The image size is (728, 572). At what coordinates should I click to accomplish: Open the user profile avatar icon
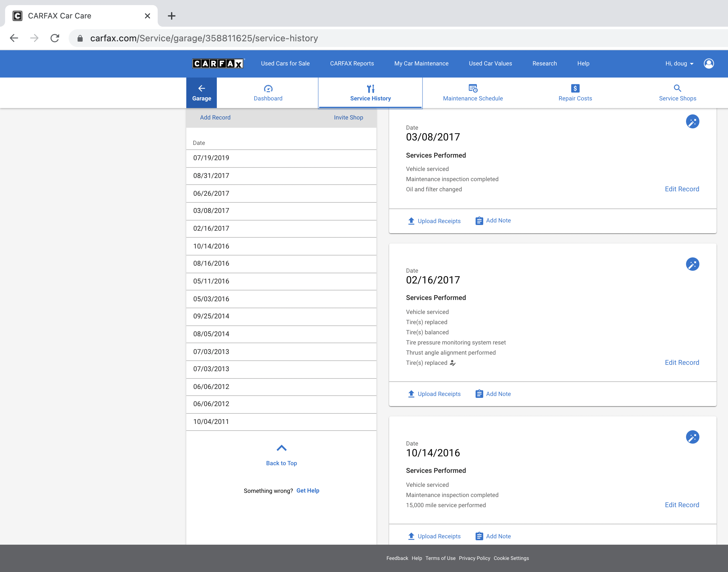tap(709, 63)
